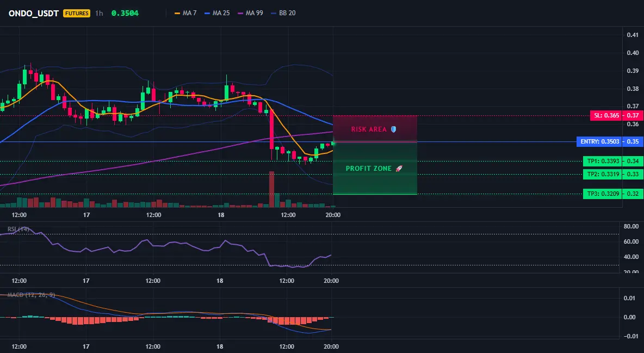Click the TP2: 0.3319 target label
644x353 pixels.
603,174
